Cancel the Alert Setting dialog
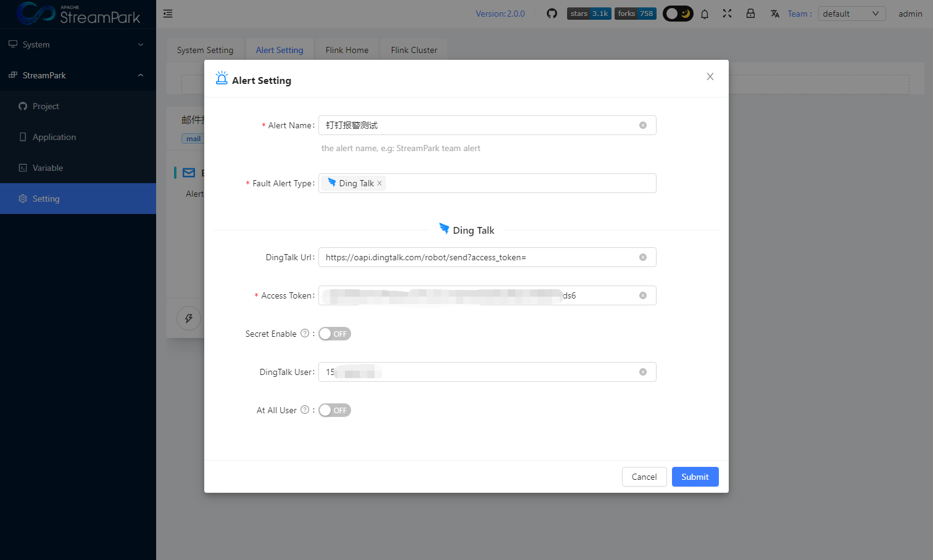This screenshot has height=560, width=933. 644,477
